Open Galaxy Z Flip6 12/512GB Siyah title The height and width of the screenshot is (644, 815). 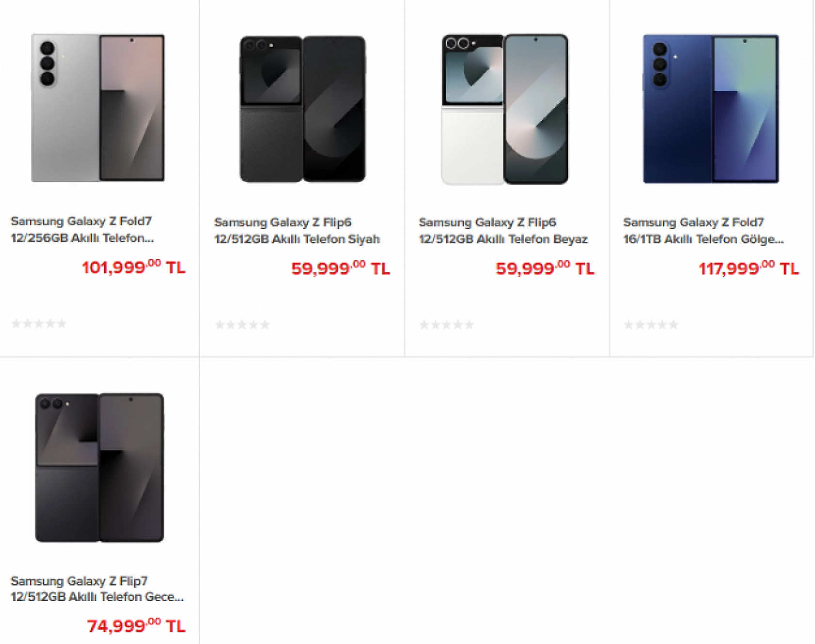(x=297, y=231)
